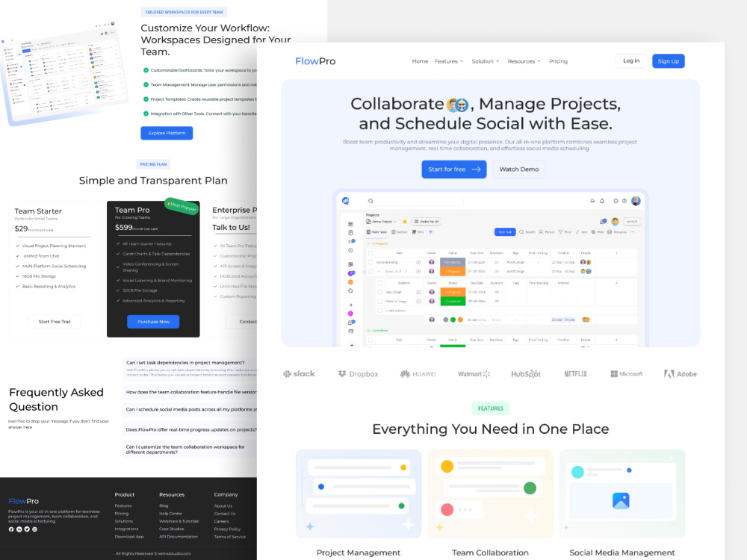Screen dimensions: 747x560
Task: Click Pricing in the FlowPro navigation bar
Action: pos(558,61)
